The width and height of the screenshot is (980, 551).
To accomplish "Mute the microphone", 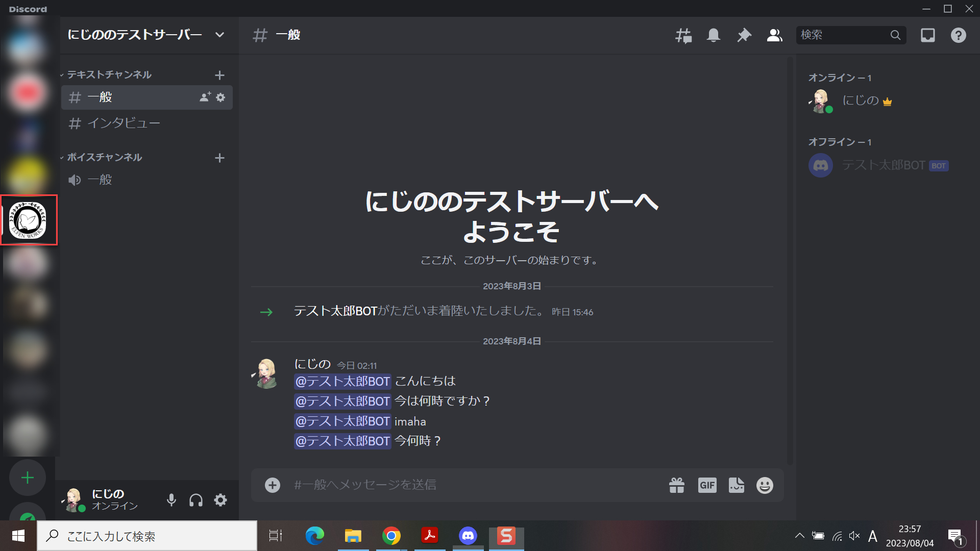I will (171, 500).
